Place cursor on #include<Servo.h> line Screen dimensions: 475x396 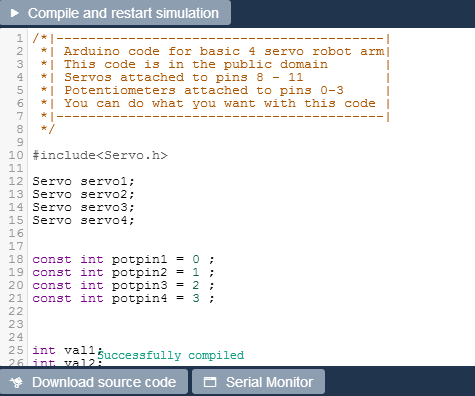tap(100, 155)
